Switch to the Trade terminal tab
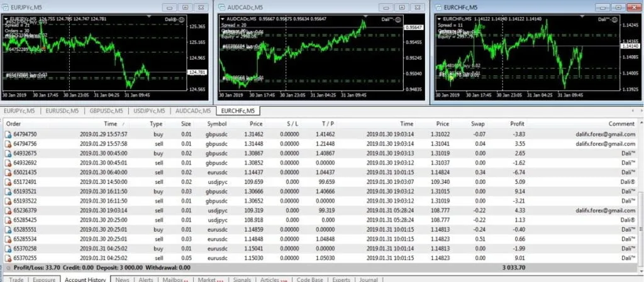644x282 pixels. click(16, 279)
